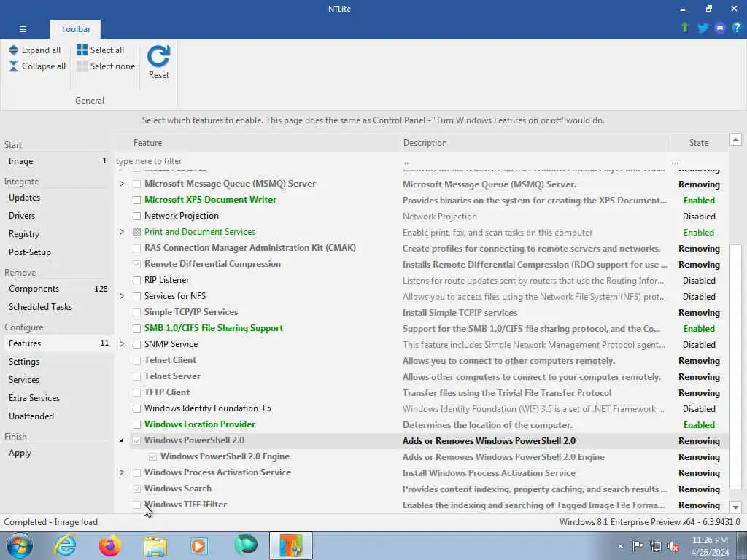This screenshot has width=747, height=560.
Task: Toggle the SMB 1.0/CIFS File Sharing Support checkbox
Action: point(136,328)
